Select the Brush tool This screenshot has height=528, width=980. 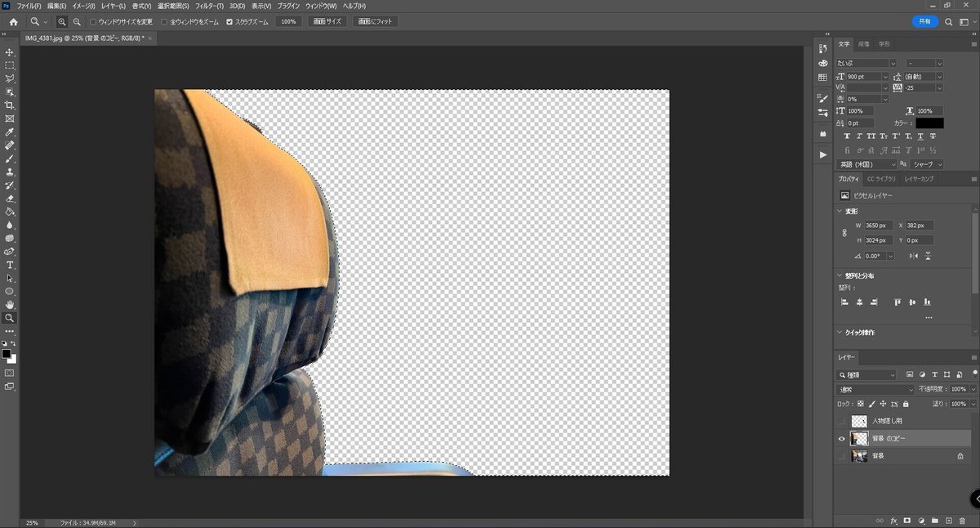point(10,159)
